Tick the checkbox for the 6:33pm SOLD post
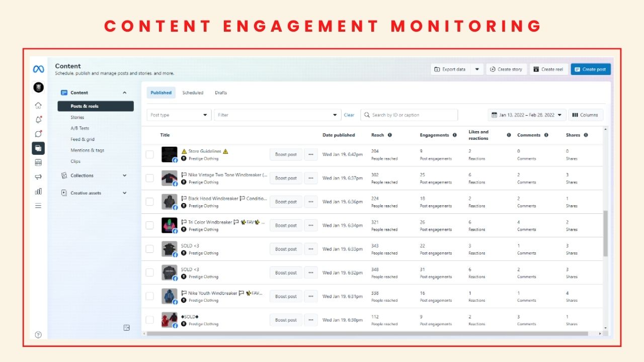The height and width of the screenshot is (362, 644). pyautogui.click(x=149, y=249)
